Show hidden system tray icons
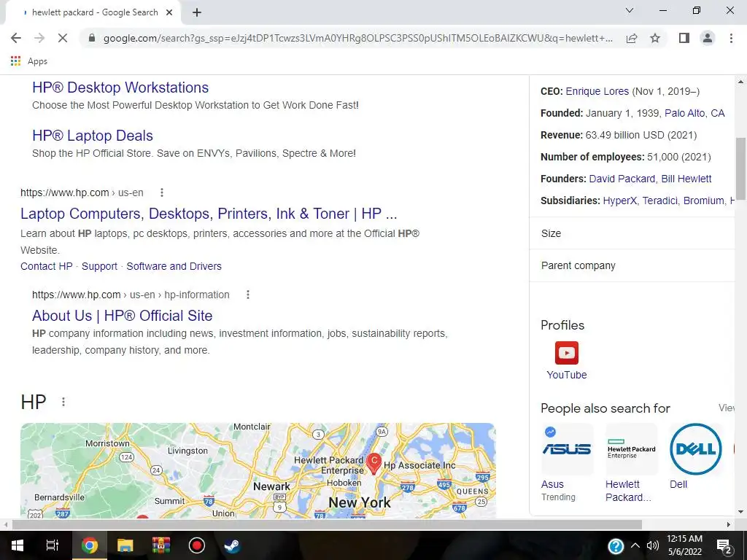 coord(635,545)
